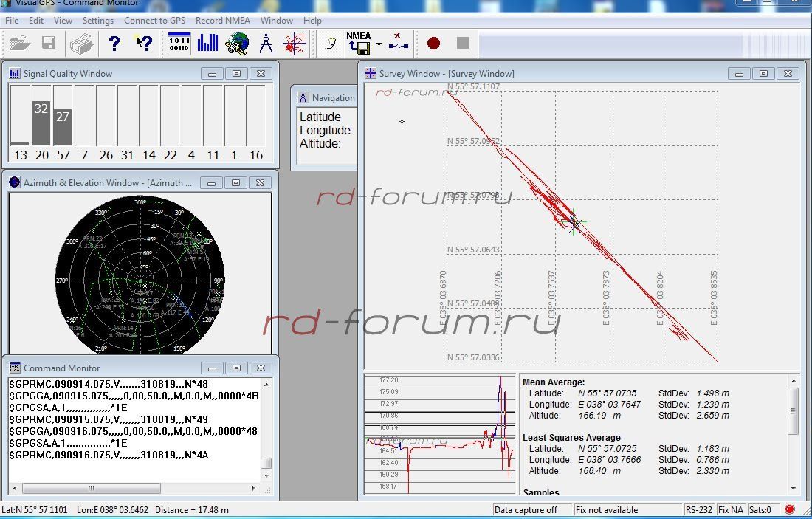Screen dimensions: 812x519
Task: Click the disconnect port icon
Action: (x=399, y=44)
